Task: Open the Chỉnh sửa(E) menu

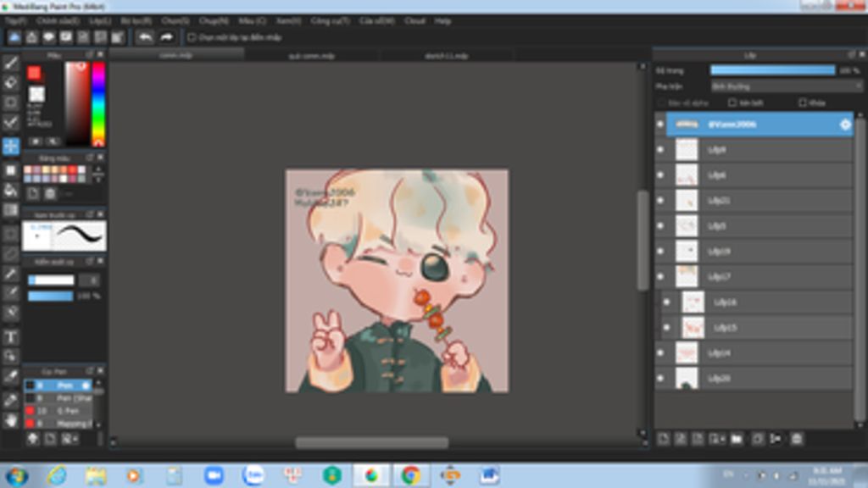Action: coord(58,21)
